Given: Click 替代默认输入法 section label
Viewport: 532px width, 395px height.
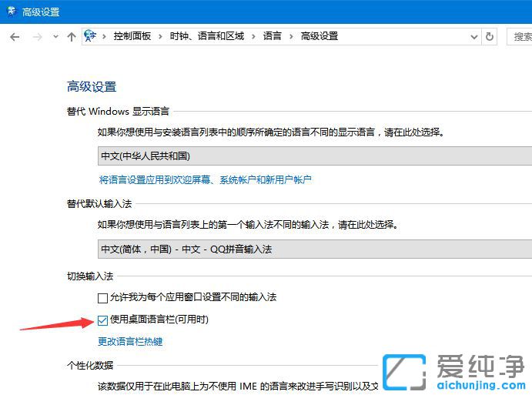Looking at the screenshot, I should (99, 203).
